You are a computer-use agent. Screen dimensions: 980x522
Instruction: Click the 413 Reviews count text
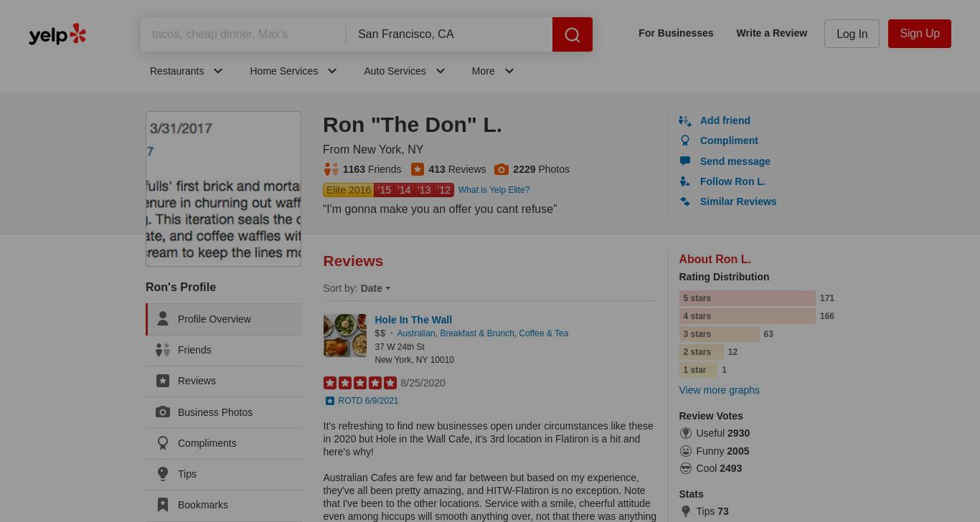point(457,169)
